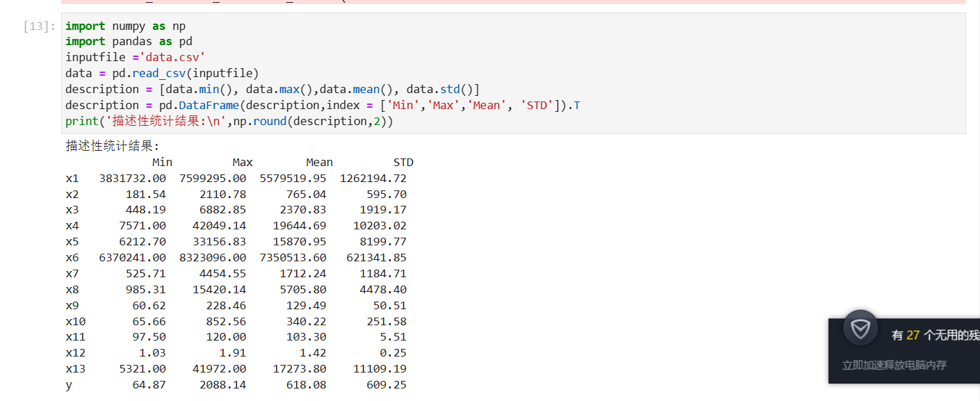The width and height of the screenshot is (980, 401).
Task: Click the value '8323096.00'
Action: coord(213,258)
